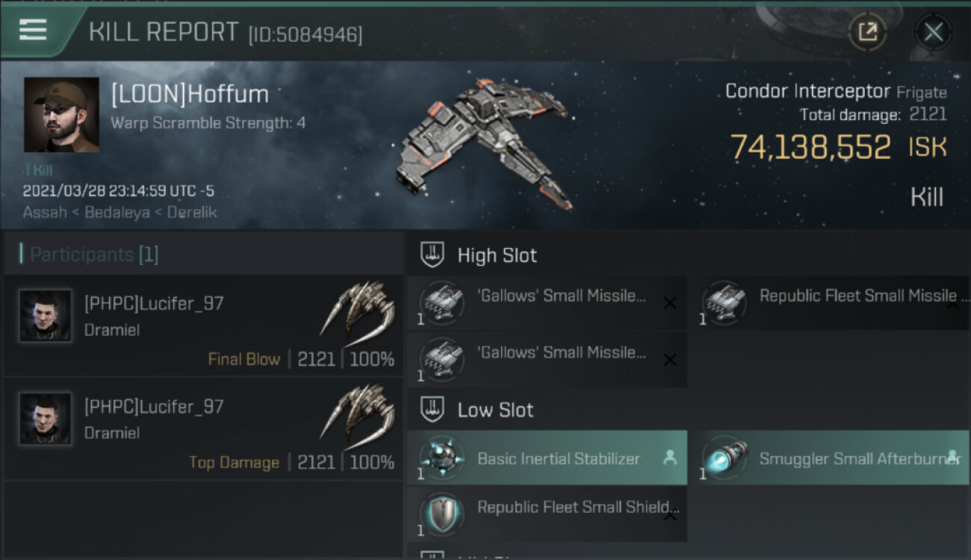Close the kill report window
The image size is (971, 560).
pyautogui.click(x=933, y=31)
